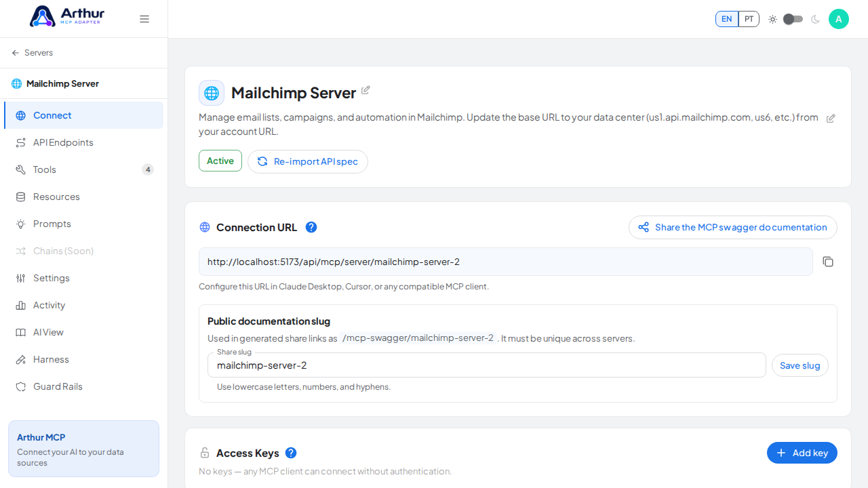The image size is (868, 488).
Task: Edit the server description
Action: [831, 118]
